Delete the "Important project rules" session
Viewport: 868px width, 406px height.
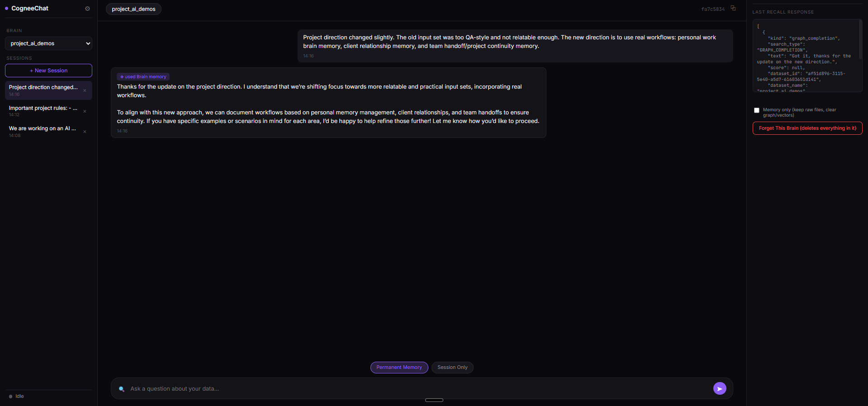coord(85,111)
